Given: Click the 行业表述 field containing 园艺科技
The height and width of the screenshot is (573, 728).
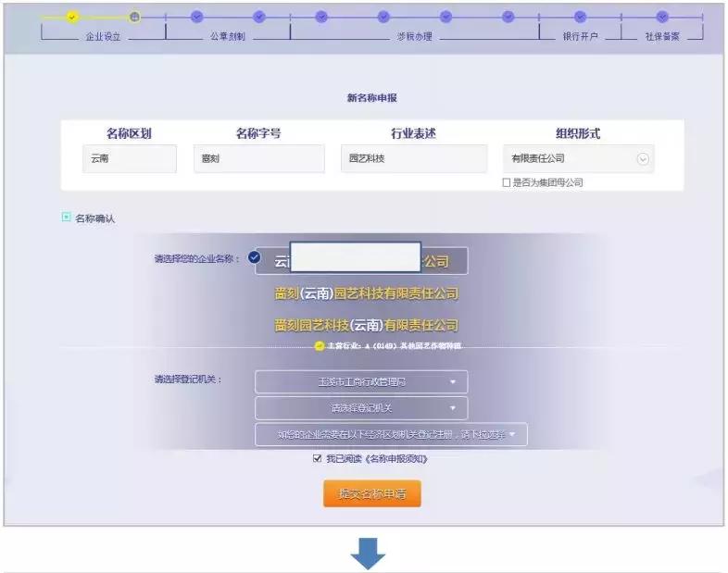Looking at the screenshot, I should point(414,158).
